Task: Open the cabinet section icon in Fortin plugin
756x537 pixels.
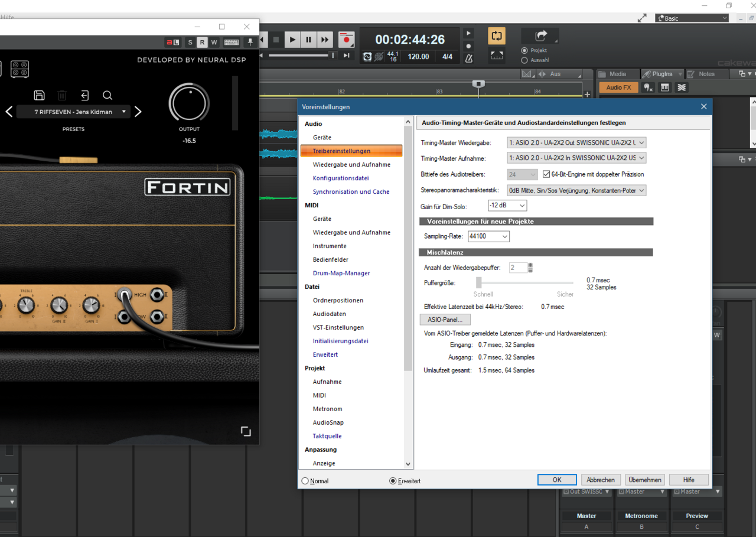Action: (x=19, y=69)
